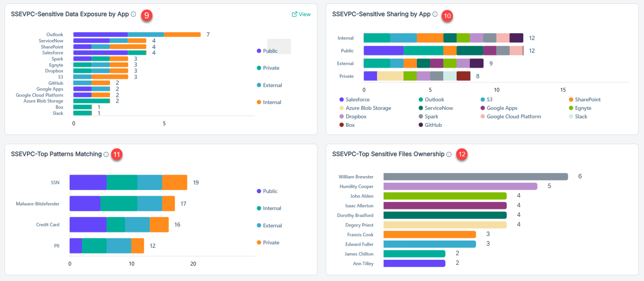Image resolution: width=644 pixels, height=281 pixels.
Task: Toggle S3 legend entry in Sensitive Sharing
Action: 486,100
